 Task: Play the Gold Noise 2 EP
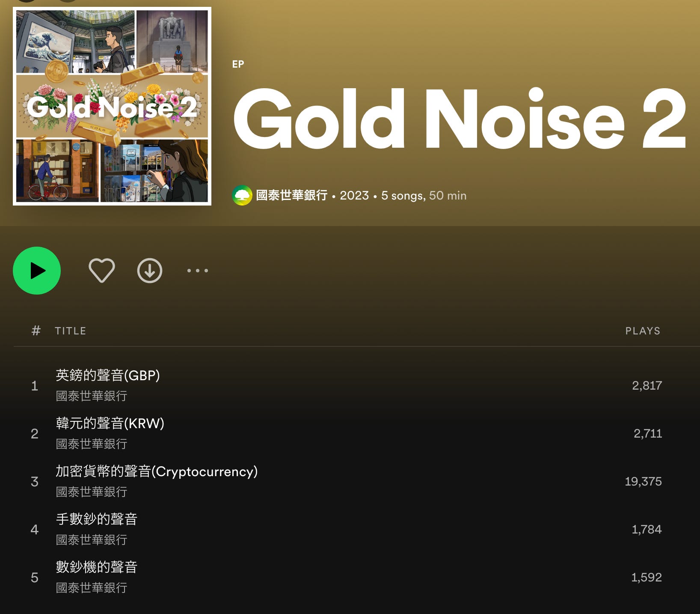(x=37, y=271)
